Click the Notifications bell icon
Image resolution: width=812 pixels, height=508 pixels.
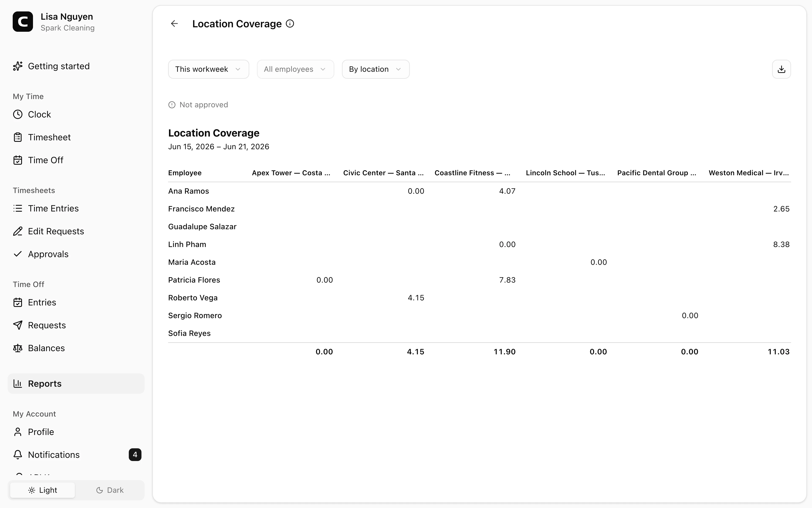(x=18, y=455)
